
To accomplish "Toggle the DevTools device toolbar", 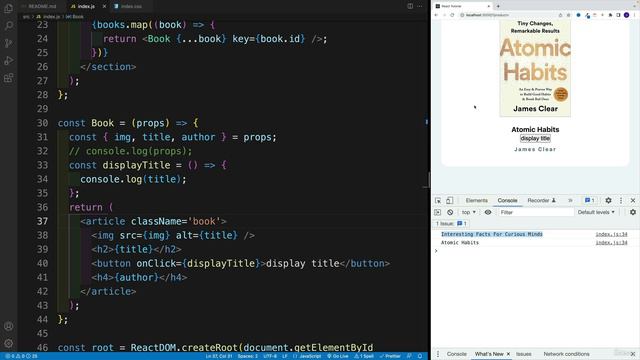I will pos(449,200).
